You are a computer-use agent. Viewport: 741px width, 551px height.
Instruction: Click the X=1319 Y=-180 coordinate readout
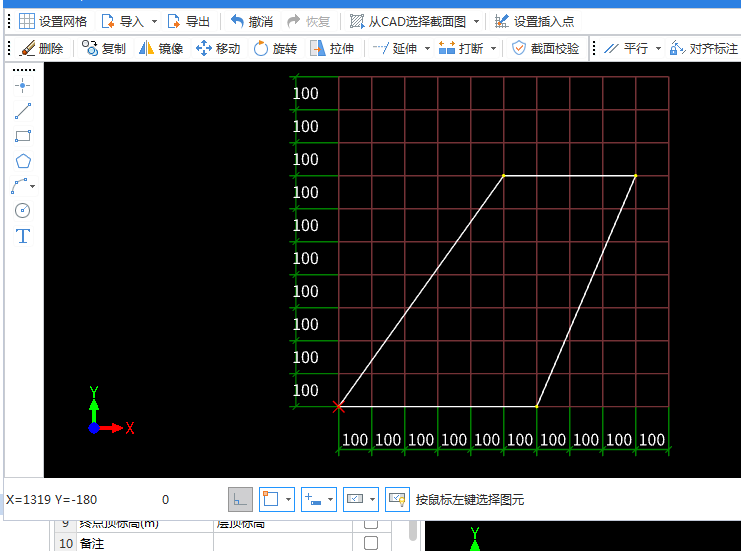[x=52, y=499]
